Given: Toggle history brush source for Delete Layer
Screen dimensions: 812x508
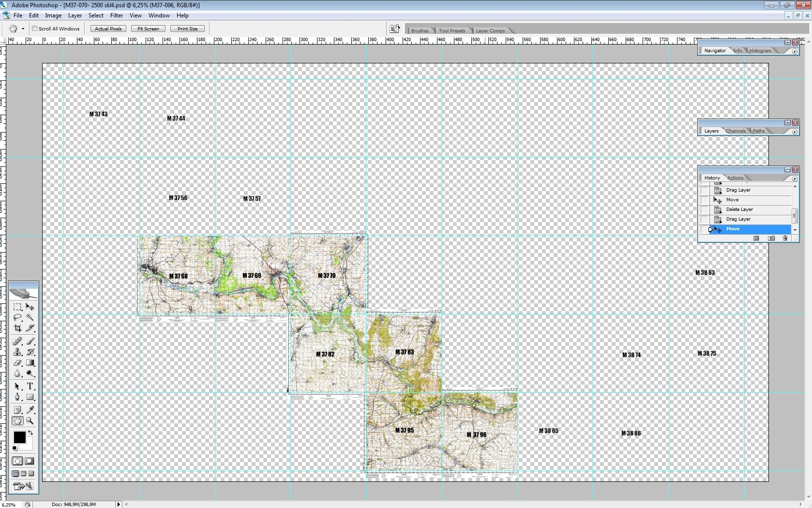Looking at the screenshot, I should 705,209.
